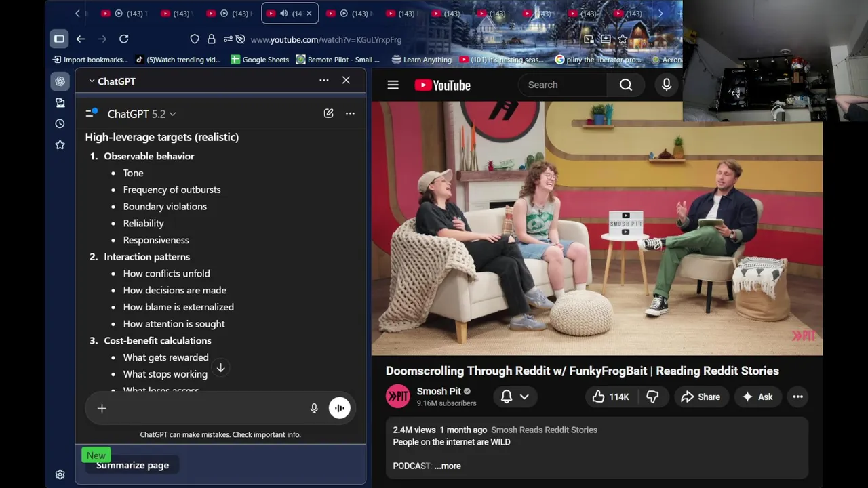Screen dimensions: 868x488
Task: Click the picture-in-picture icon in address bar
Action: pos(589,39)
